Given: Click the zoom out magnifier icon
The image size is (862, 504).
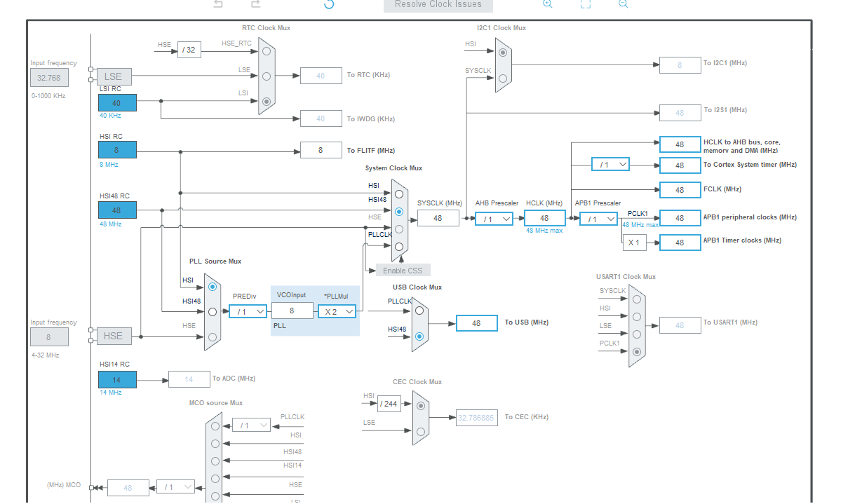Looking at the screenshot, I should coord(623,4).
